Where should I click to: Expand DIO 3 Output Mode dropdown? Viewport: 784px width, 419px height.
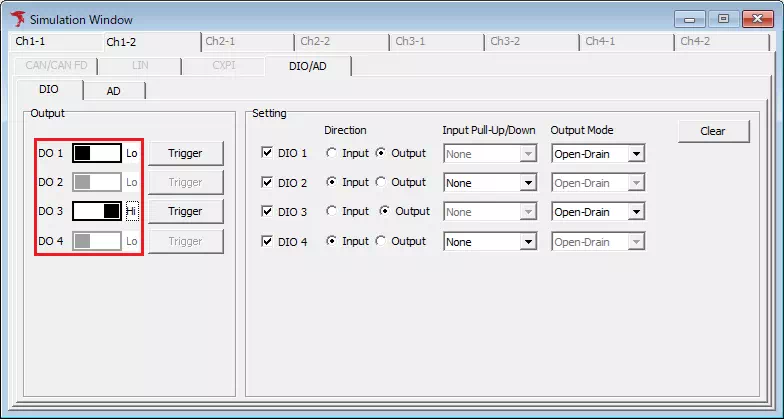pos(636,212)
